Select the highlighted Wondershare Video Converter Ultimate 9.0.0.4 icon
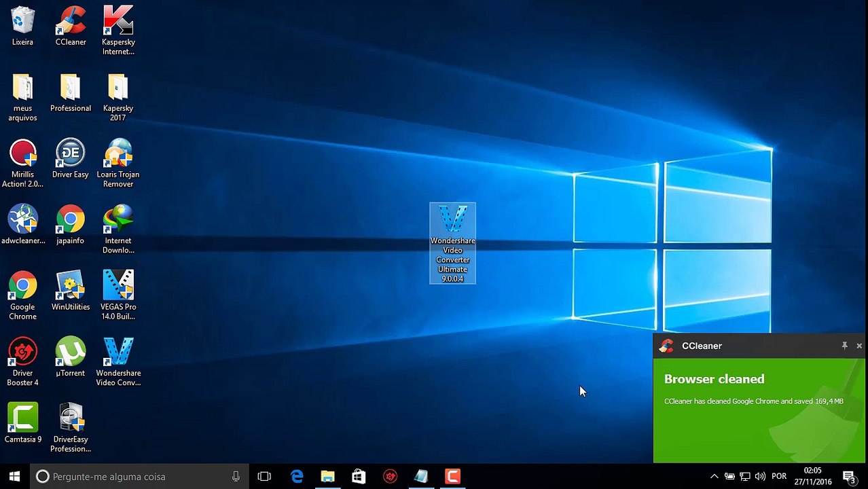The width and height of the screenshot is (868, 489). tap(452, 243)
